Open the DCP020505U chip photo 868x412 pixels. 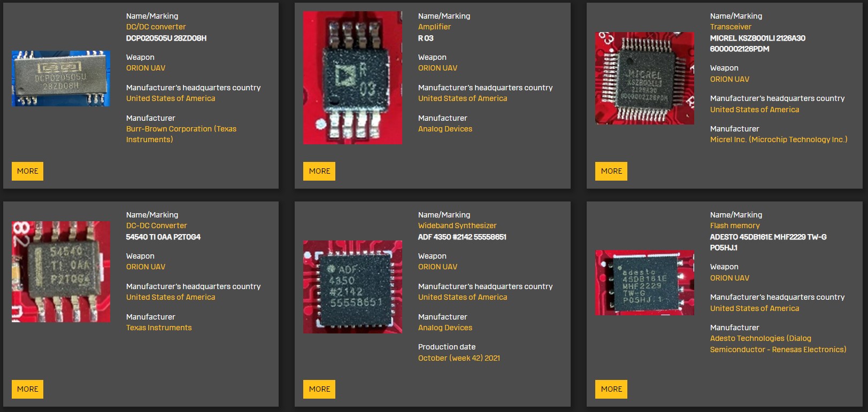pos(60,79)
